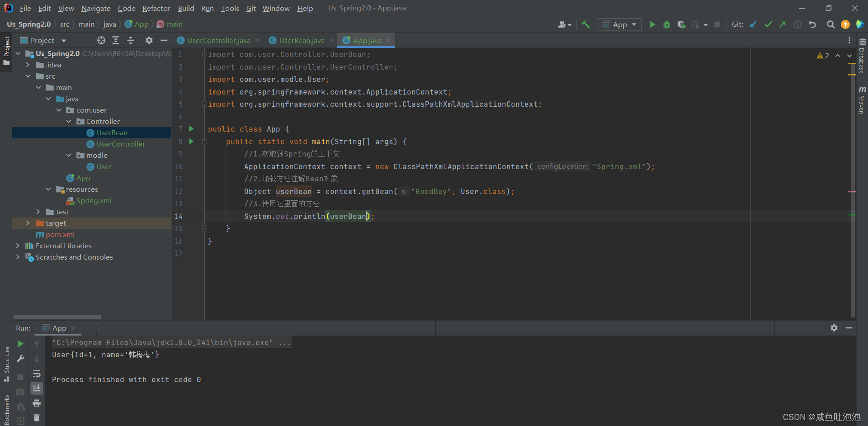Toggle scroll to end in console
868x426 pixels.
tap(37, 388)
